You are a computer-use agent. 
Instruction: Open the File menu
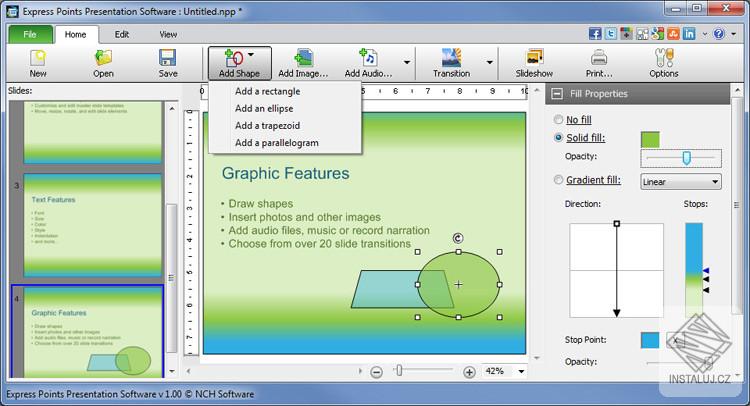click(30, 34)
